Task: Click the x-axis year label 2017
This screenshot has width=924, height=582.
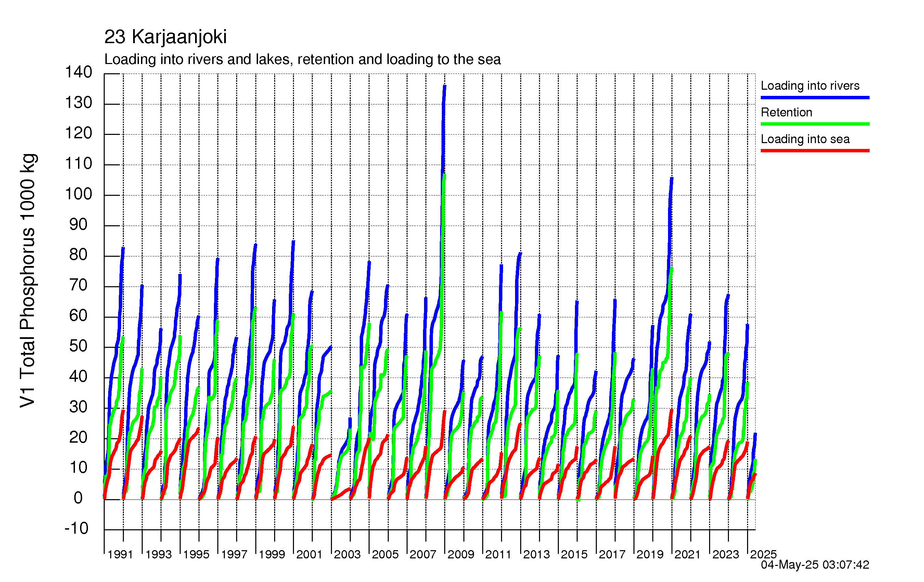Action: pos(612,554)
